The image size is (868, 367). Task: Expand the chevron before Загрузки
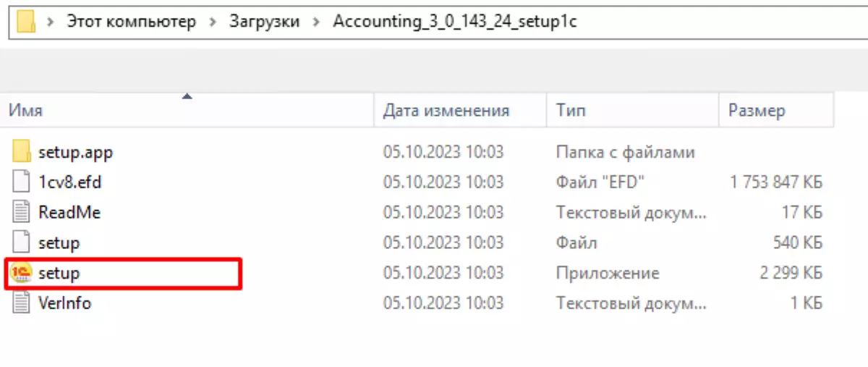click(213, 22)
